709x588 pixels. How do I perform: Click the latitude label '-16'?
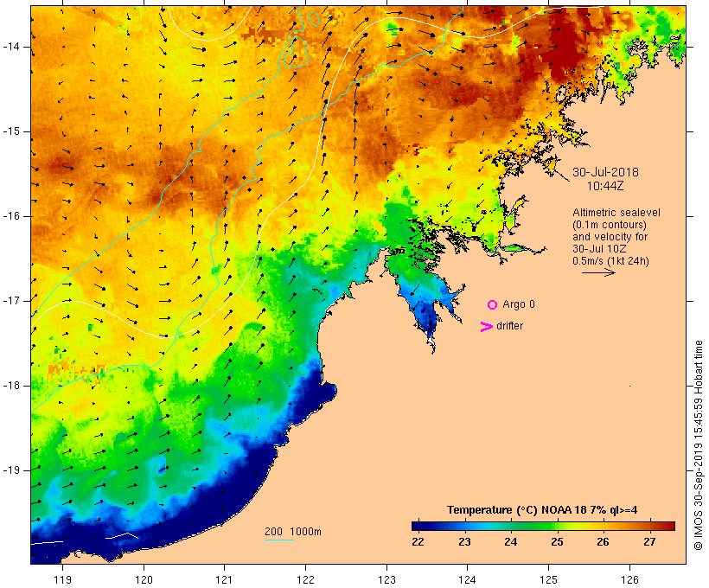coord(11,216)
